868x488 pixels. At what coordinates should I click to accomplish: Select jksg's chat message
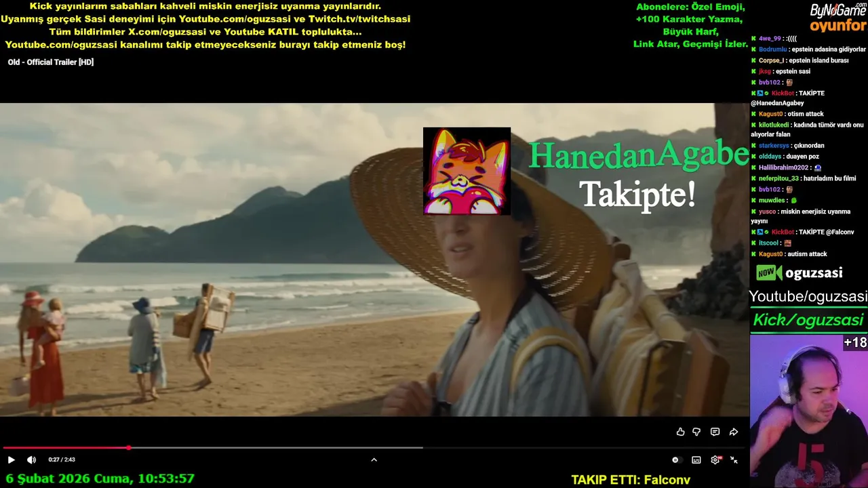click(x=781, y=71)
